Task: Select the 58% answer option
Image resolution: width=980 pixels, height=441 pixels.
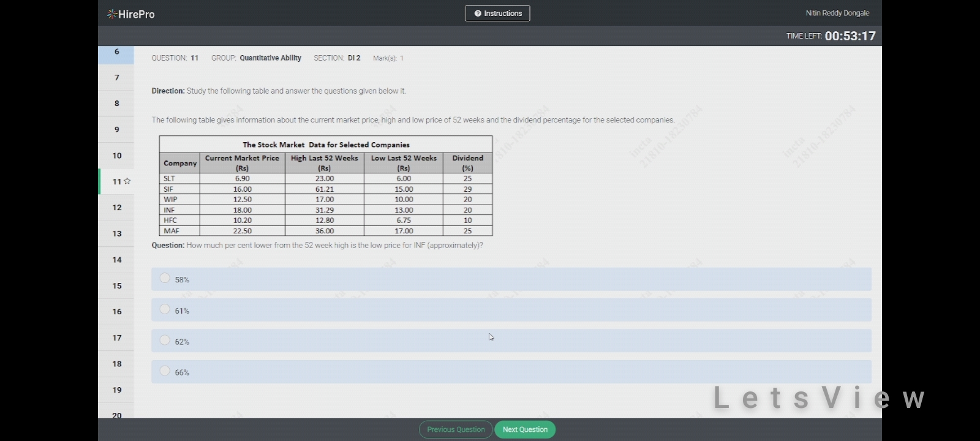Action: (x=511, y=279)
